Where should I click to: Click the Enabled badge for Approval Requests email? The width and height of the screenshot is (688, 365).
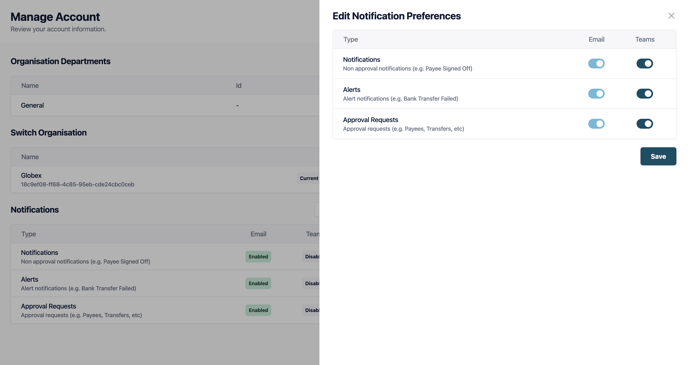[x=258, y=310]
